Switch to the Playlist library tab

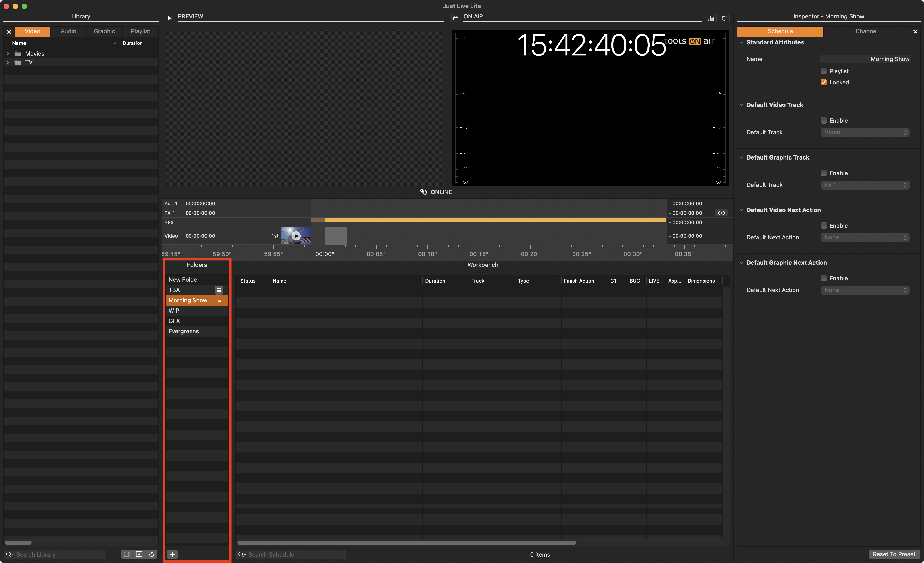coord(140,31)
